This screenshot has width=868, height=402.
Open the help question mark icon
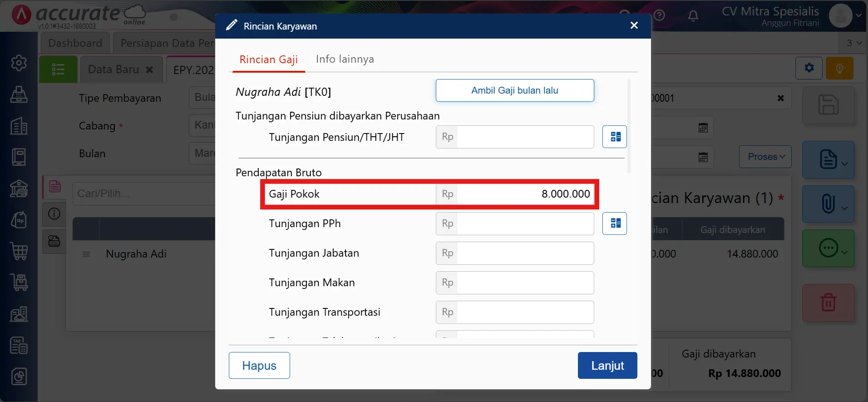coord(660,15)
